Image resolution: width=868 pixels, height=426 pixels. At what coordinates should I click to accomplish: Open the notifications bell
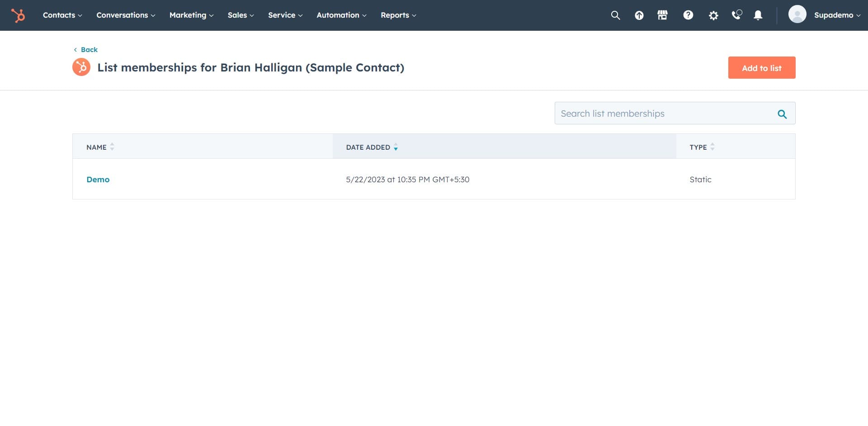click(758, 15)
